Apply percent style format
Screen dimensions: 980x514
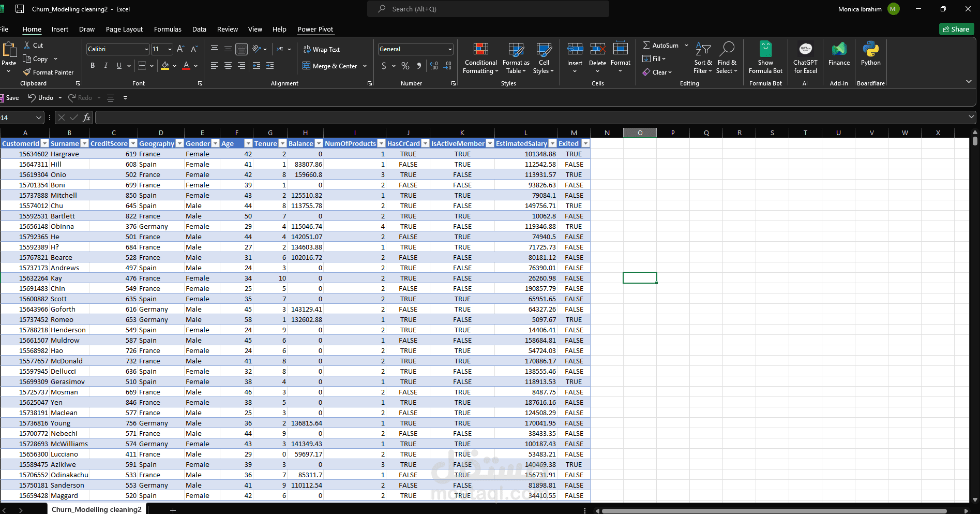point(405,66)
